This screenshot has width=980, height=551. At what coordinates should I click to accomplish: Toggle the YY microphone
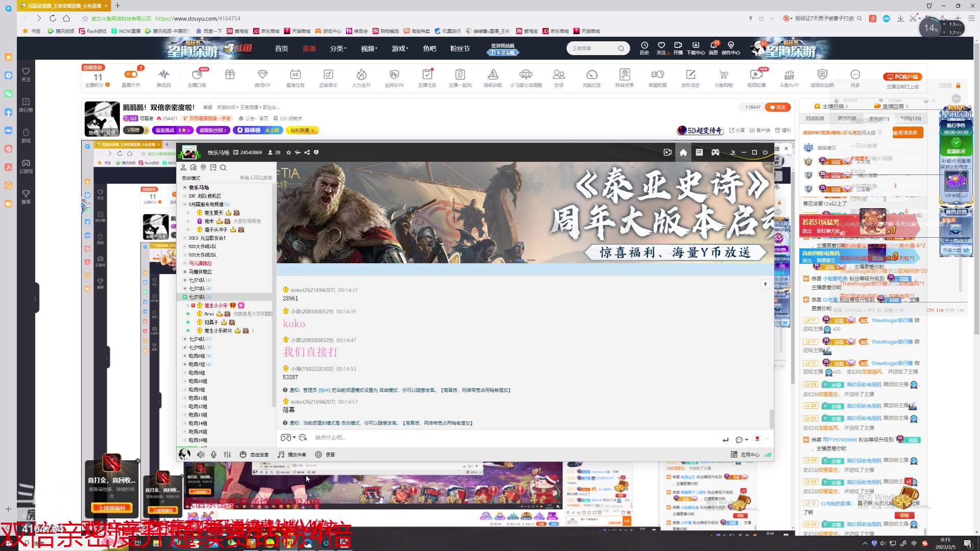[214, 455]
